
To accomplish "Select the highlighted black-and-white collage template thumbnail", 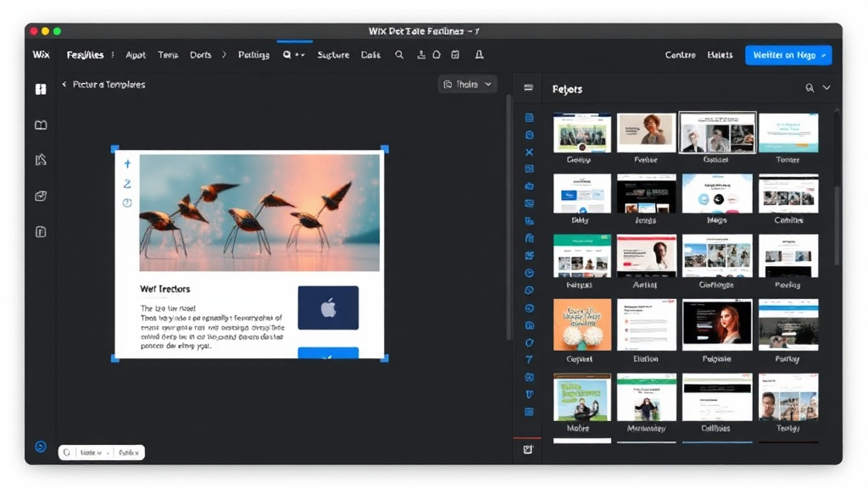I will [717, 133].
